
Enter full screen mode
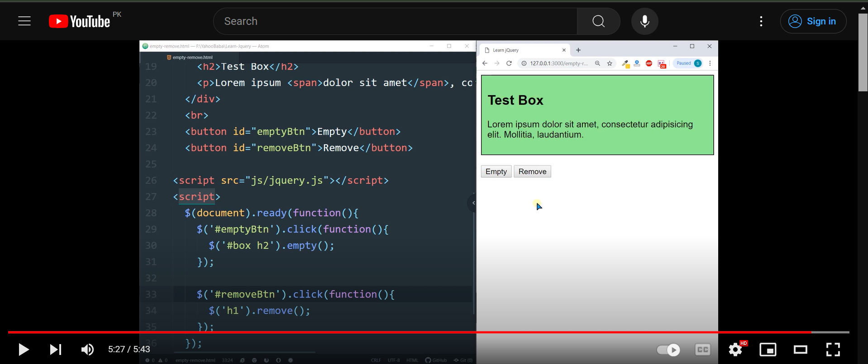coord(833,350)
